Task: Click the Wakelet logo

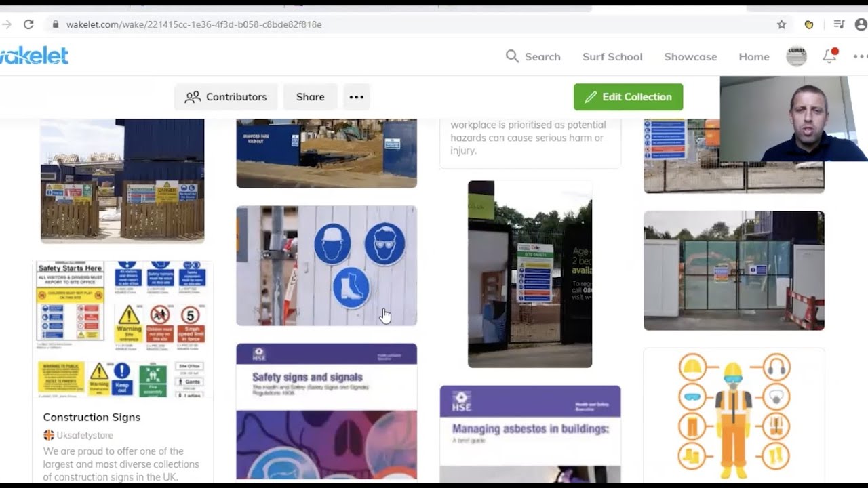Action: pos(34,56)
